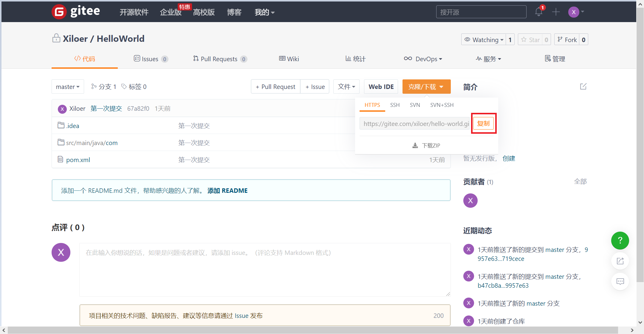Open the purple user avatar menu
Viewport: 644px width, 334px height.
click(574, 12)
